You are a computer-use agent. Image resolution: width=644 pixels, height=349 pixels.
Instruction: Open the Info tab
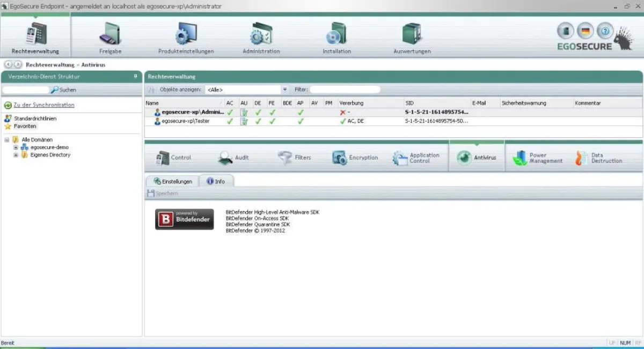pyautogui.click(x=217, y=181)
